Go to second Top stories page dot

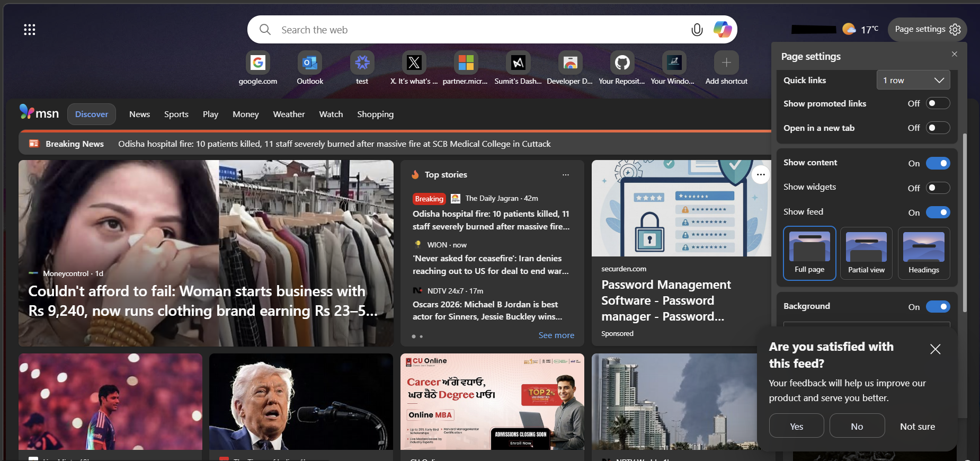pyautogui.click(x=421, y=336)
